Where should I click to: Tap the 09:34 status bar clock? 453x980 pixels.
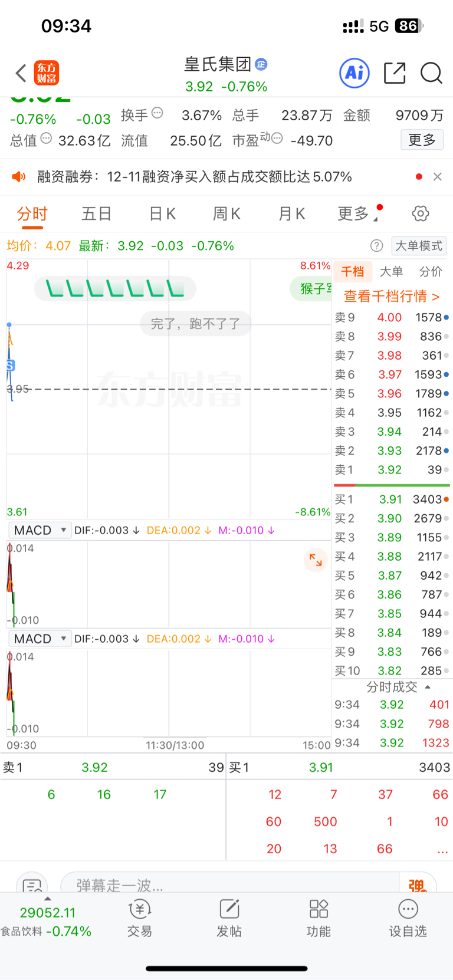(66, 26)
